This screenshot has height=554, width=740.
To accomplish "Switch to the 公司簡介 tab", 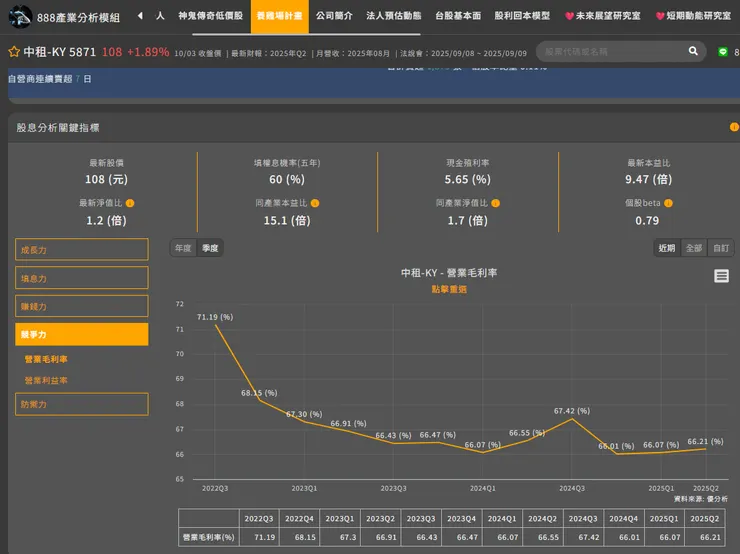I will coord(334,16).
